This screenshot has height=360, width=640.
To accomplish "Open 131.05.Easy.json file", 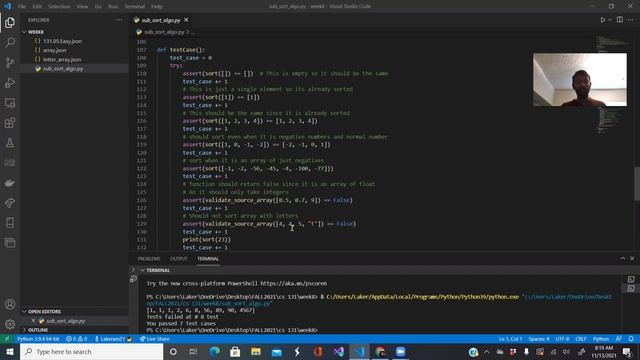I will pyautogui.click(x=62, y=41).
